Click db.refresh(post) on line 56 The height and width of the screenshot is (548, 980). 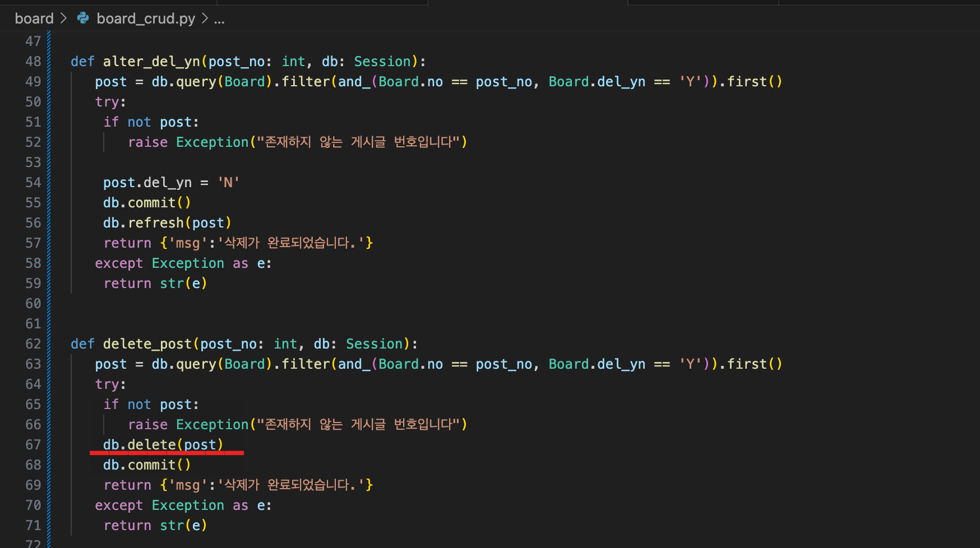pyautogui.click(x=167, y=223)
